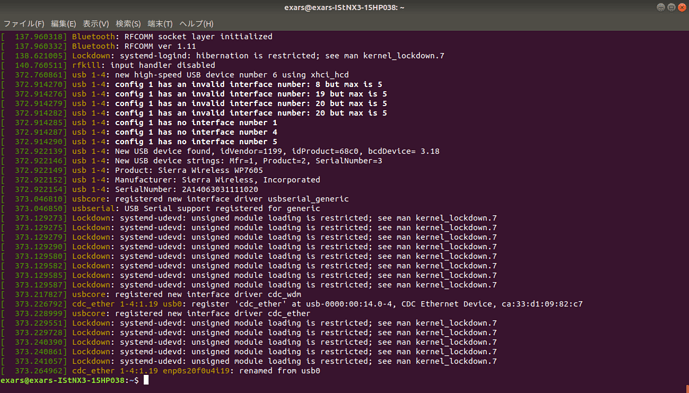Click the command prompt cursor line
This screenshot has width=689, height=393.
75,380
